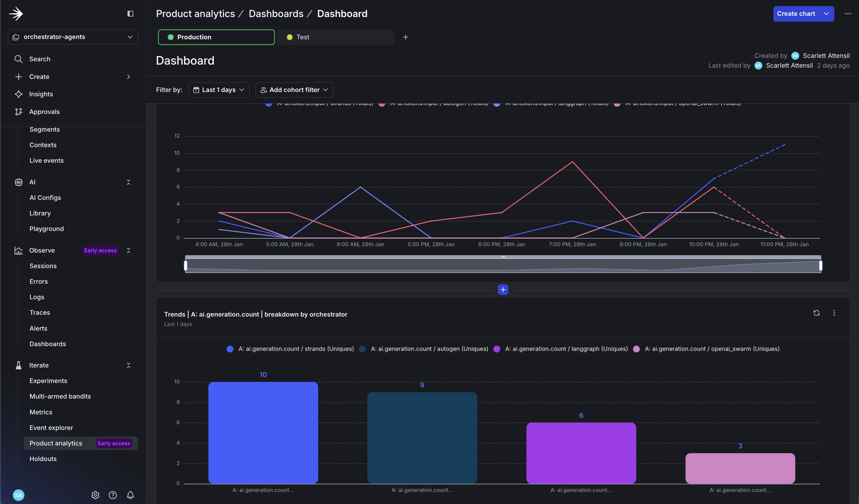Screen dimensions: 859x504
Task: Open Dashboards via the breadcrumb link
Action: (x=276, y=13)
